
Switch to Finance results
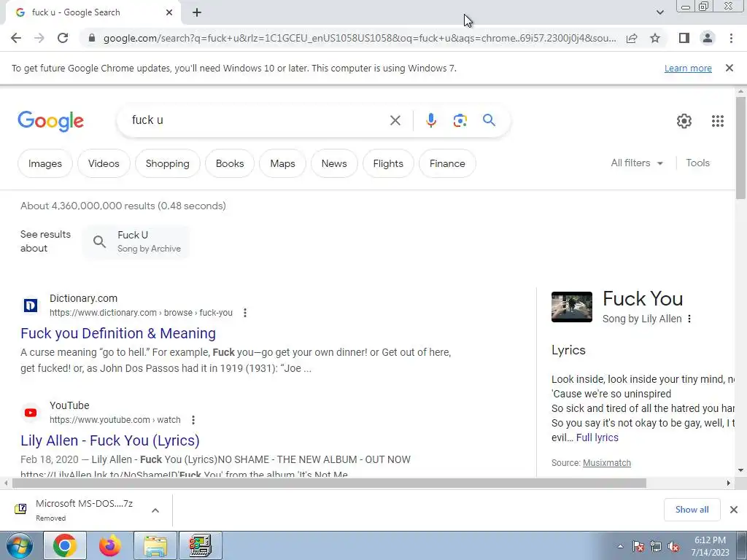447,163
